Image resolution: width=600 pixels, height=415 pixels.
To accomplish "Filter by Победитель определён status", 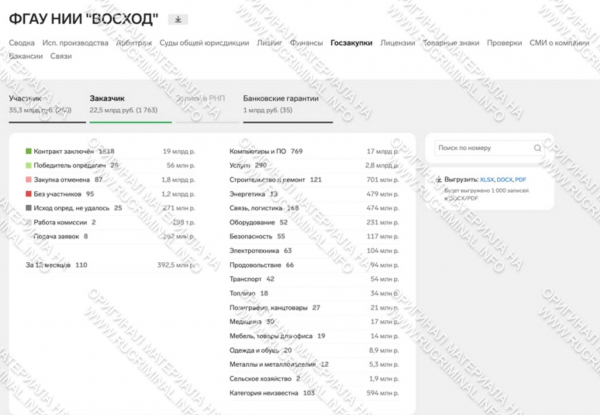I will tap(70, 164).
